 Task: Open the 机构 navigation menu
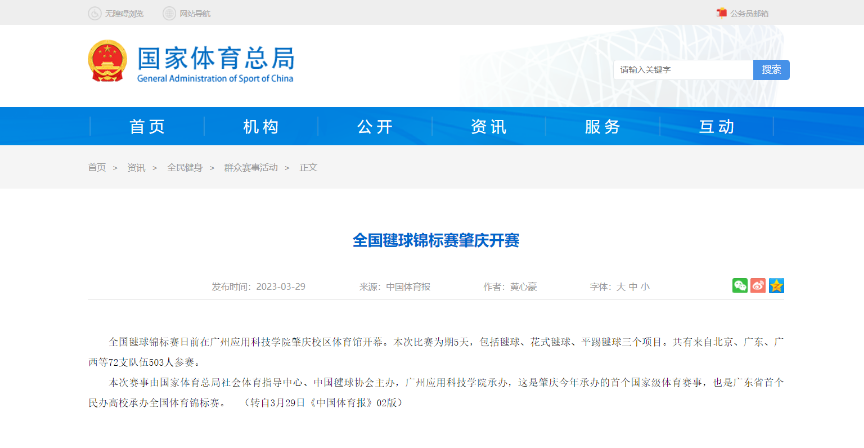[261, 127]
